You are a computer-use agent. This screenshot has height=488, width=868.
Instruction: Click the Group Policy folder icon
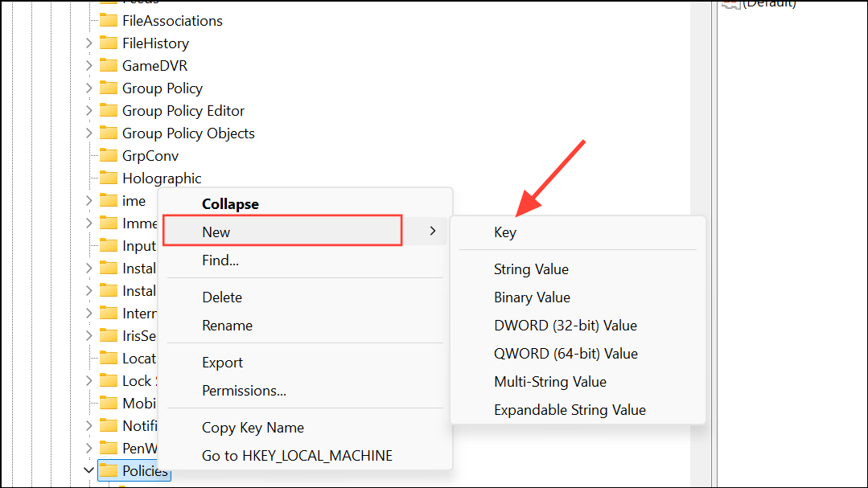[108, 88]
